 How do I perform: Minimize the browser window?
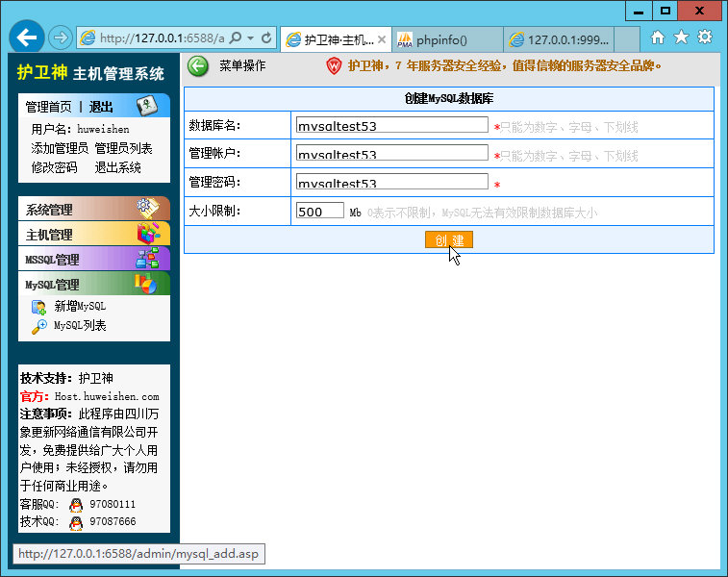point(639,12)
